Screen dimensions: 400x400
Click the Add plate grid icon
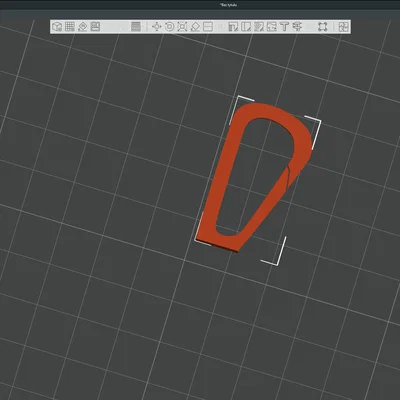[x=70, y=27]
